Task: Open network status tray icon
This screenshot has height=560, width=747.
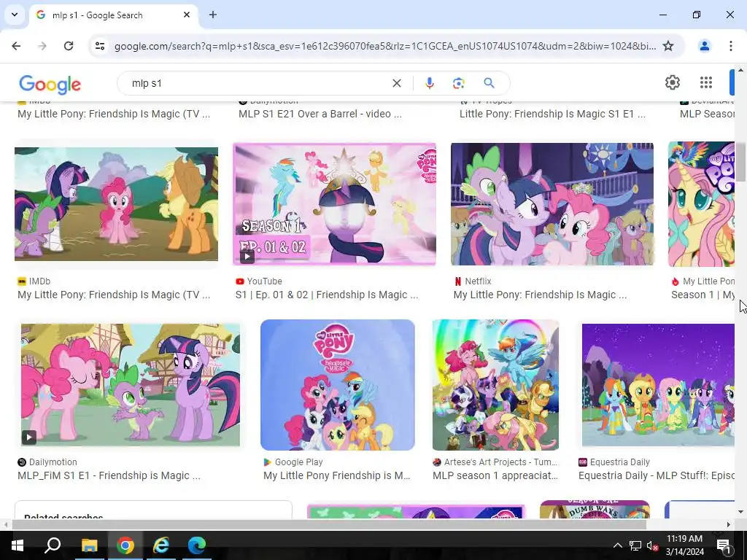Action: click(635, 545)
